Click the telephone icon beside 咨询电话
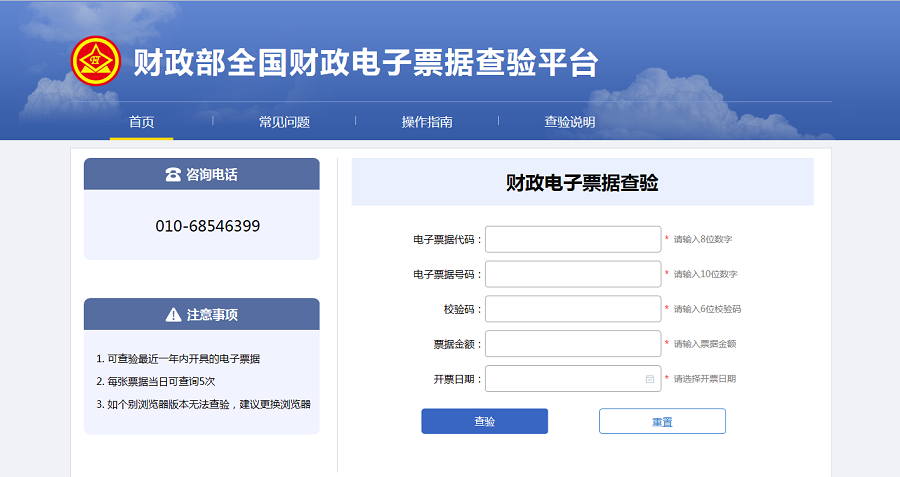Screen dimensions: 900x477 (x=172, y=174)
